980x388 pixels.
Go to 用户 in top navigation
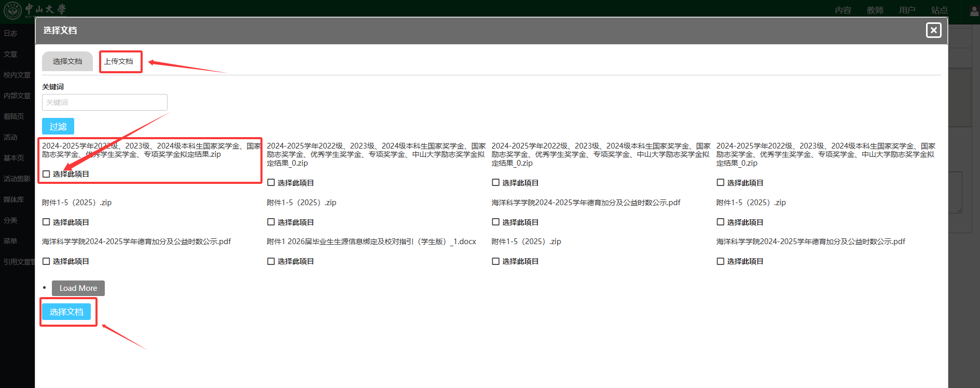tap(907, 10)
